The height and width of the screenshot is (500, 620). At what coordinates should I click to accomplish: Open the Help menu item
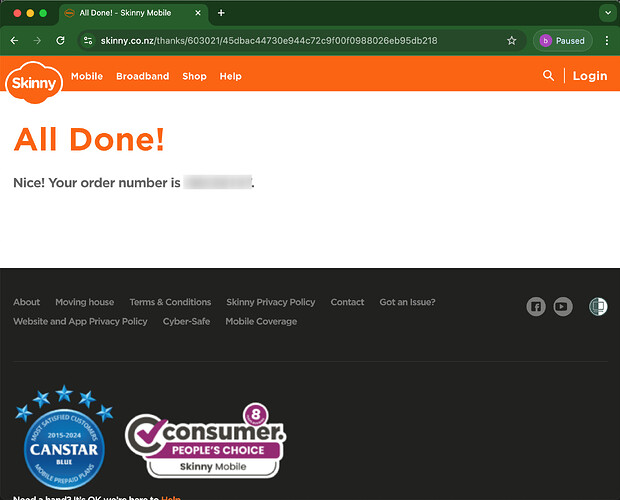point(231,76)
